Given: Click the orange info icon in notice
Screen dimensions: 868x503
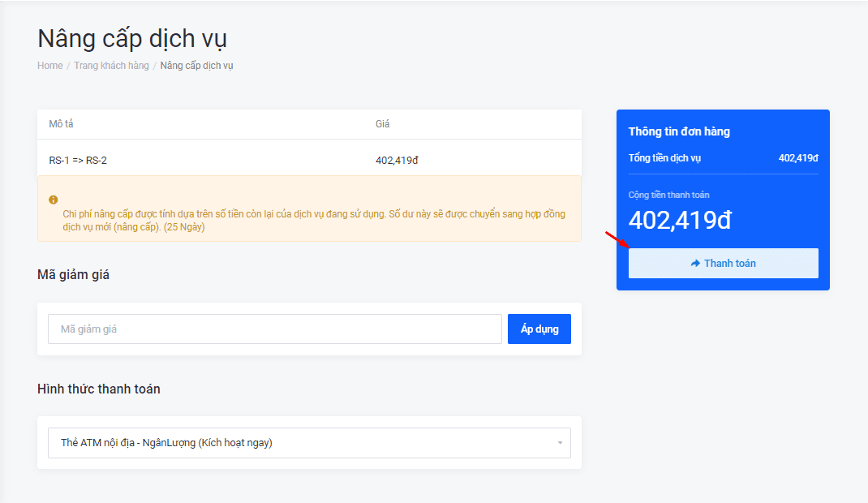Looking at the screenshot, I should 54,200.
